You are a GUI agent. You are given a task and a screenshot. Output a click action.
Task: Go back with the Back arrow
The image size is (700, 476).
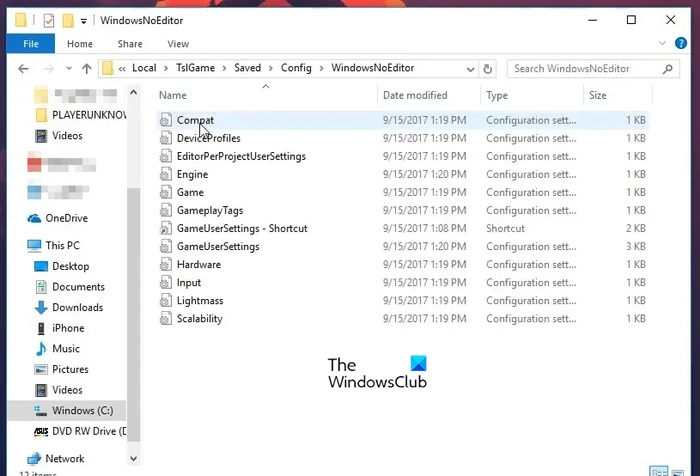point(23,69)
